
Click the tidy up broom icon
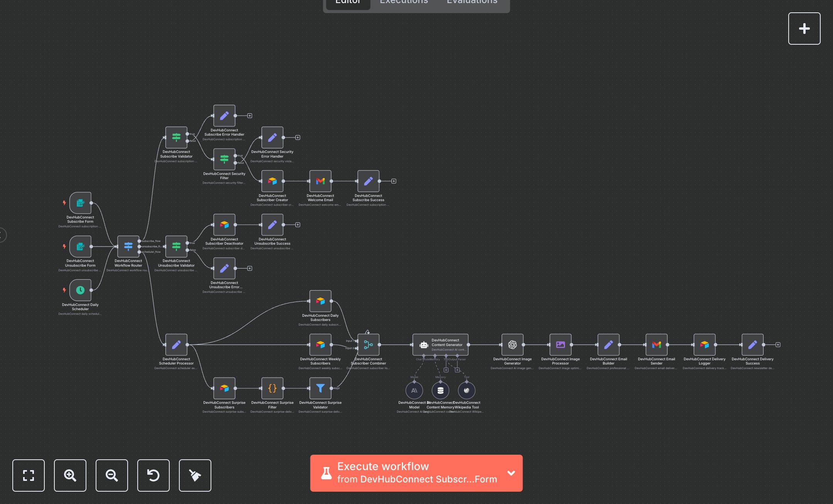click(x=195, y=475)
